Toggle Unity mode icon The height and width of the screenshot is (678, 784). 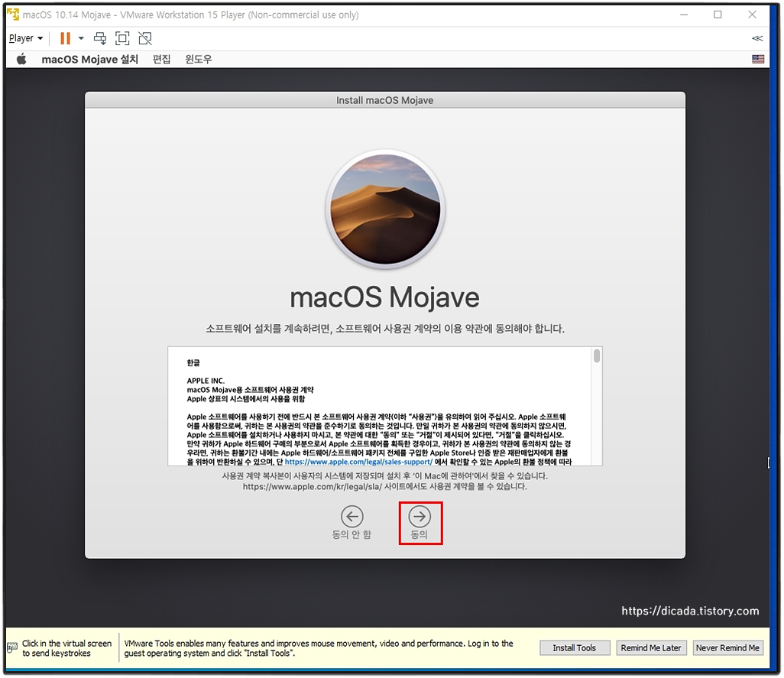(145, 38)
